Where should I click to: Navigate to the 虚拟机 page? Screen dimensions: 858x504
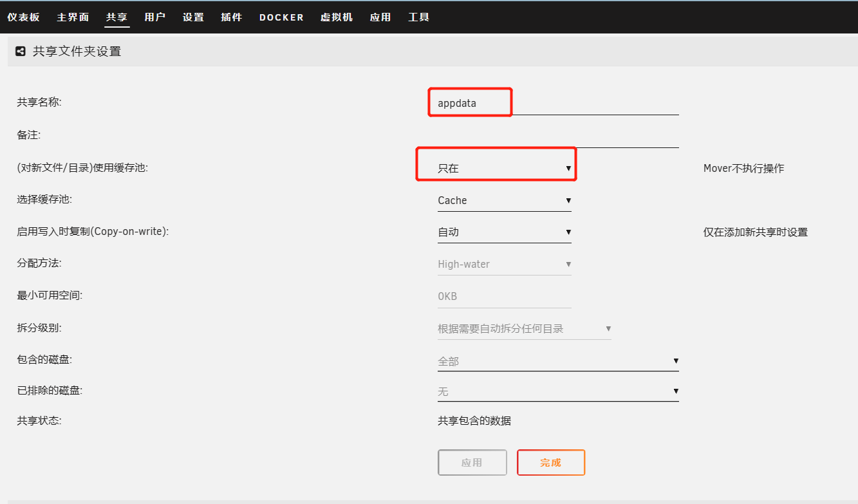click(337, 17)
